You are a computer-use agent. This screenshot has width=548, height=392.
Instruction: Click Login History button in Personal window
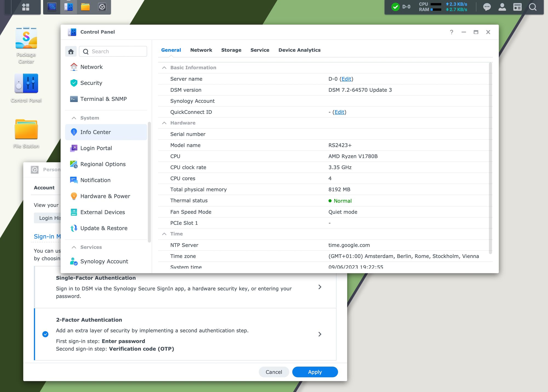pos(47,218)
